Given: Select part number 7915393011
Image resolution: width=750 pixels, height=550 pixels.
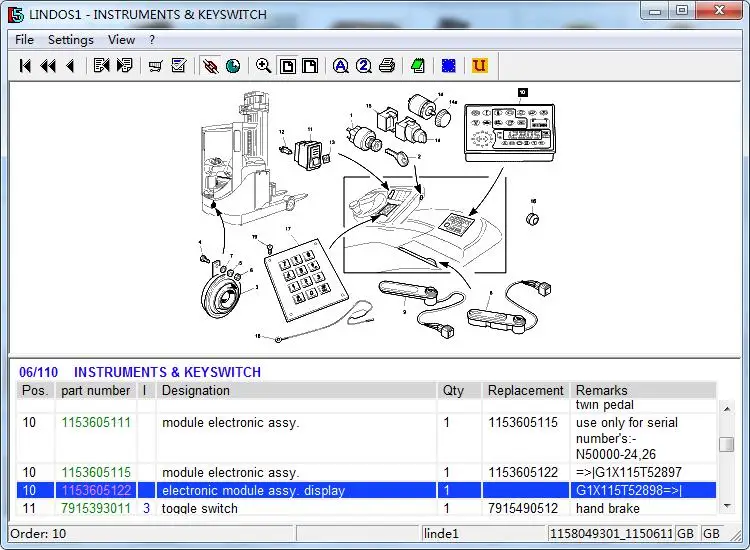Looking at the screenshot, I should 96,508.
